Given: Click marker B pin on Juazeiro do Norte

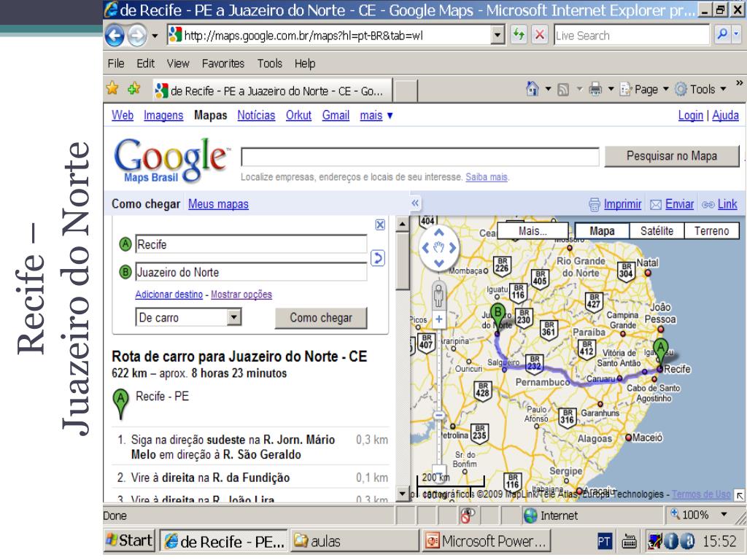Looking at the screenshot, I should coord(498,316).
